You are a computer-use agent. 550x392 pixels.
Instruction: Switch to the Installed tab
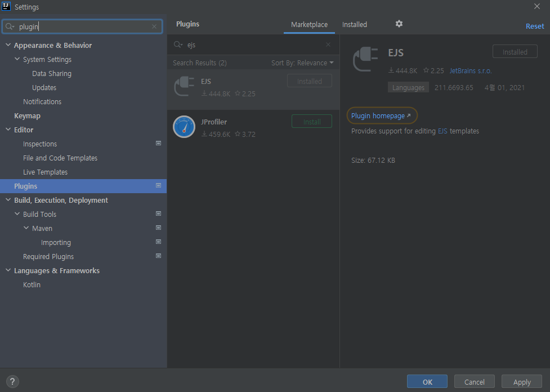[x=354, y=25]
